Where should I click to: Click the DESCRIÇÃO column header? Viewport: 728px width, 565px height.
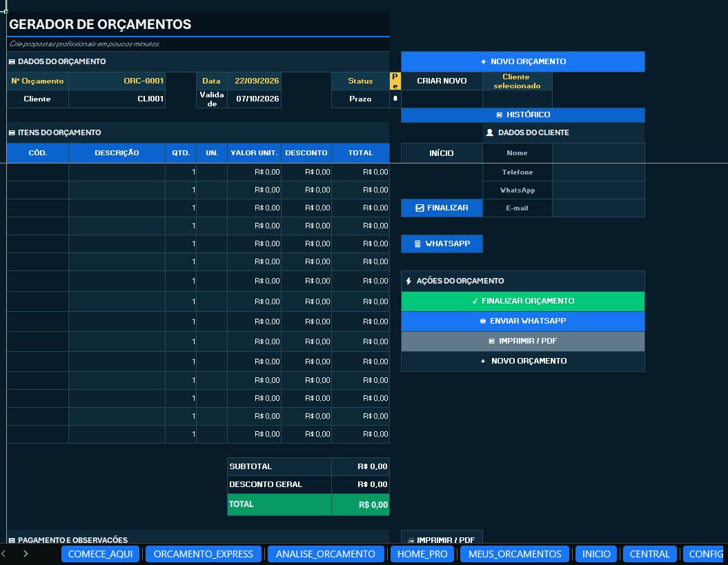pos(117,153)
